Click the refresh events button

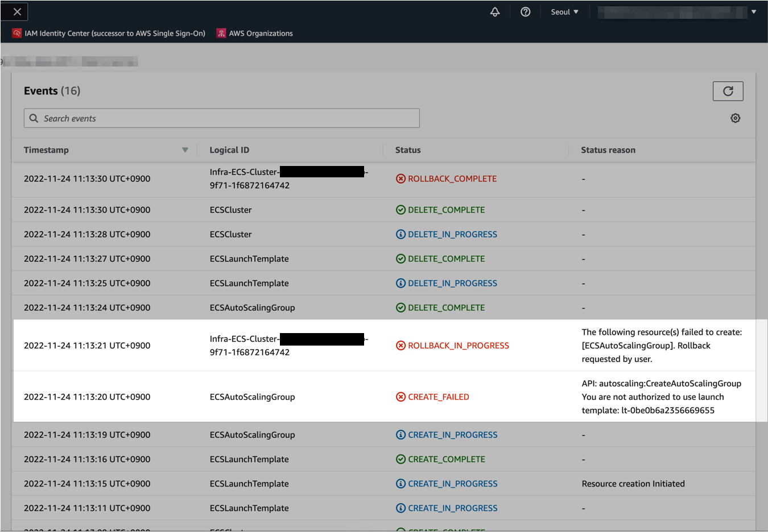click(728, 91)
